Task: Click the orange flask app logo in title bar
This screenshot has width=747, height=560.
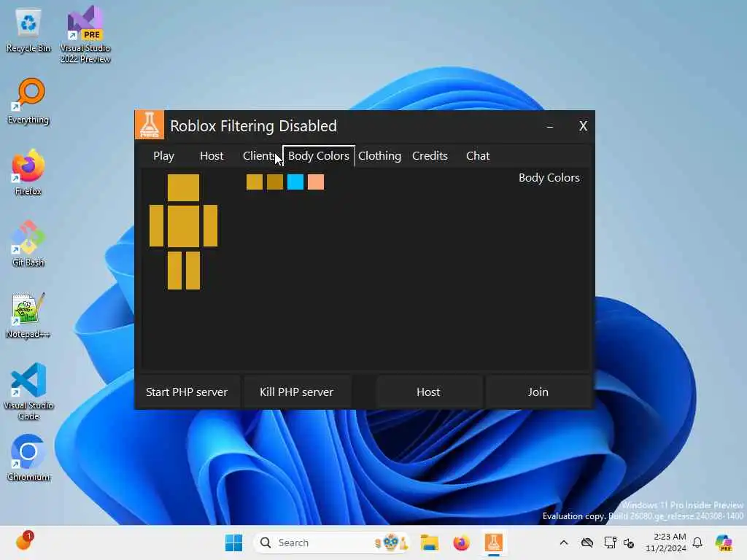Action: pos(150,125)
